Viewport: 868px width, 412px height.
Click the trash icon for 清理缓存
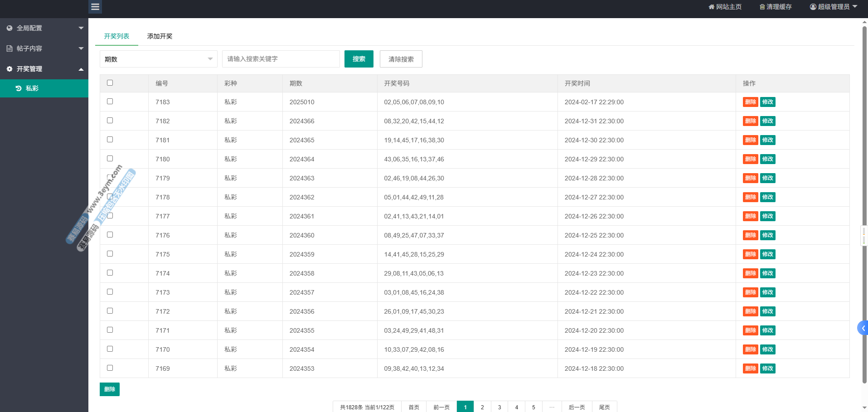click(762, 7)
